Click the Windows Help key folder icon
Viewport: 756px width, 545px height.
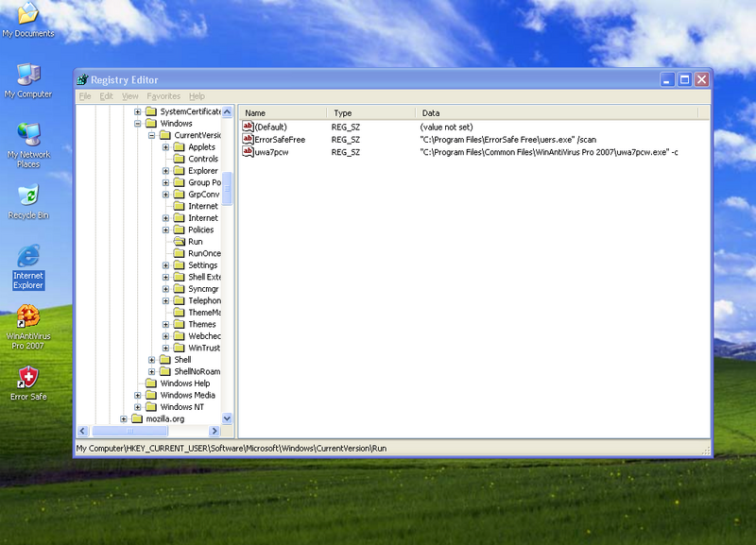(x=151, y=383)
